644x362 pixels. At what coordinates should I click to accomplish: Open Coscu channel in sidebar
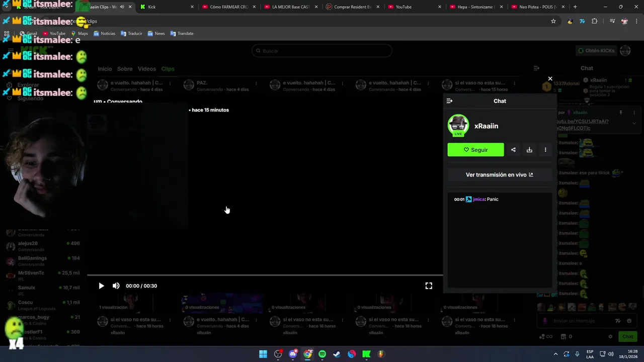tap(43, 305)
